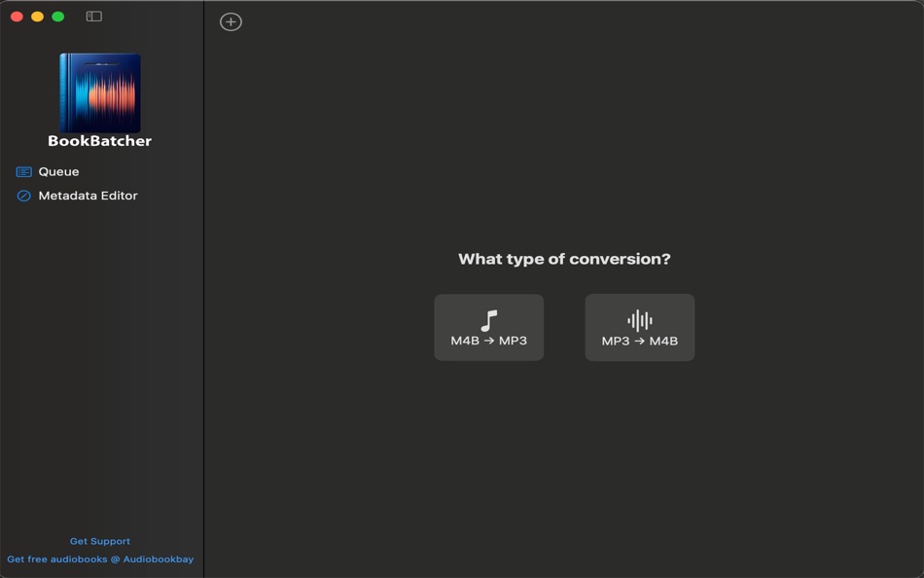Open Get free audiobooks @ Audiobookbay link

click(100, 560)
